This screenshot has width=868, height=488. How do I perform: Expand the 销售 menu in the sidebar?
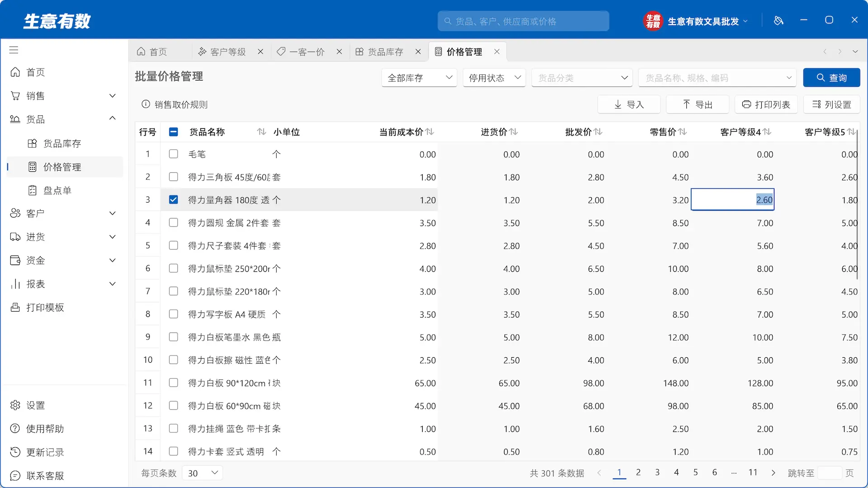(113, 96)
